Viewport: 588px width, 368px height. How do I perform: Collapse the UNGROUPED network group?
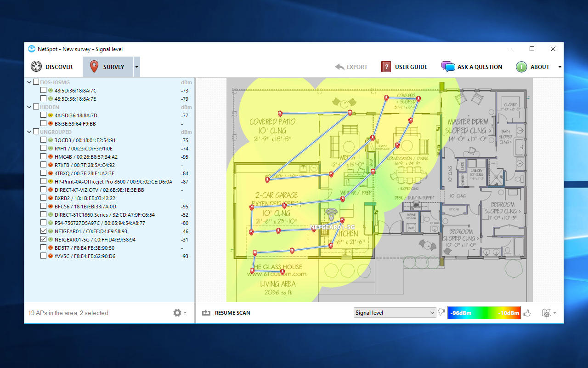29,132
